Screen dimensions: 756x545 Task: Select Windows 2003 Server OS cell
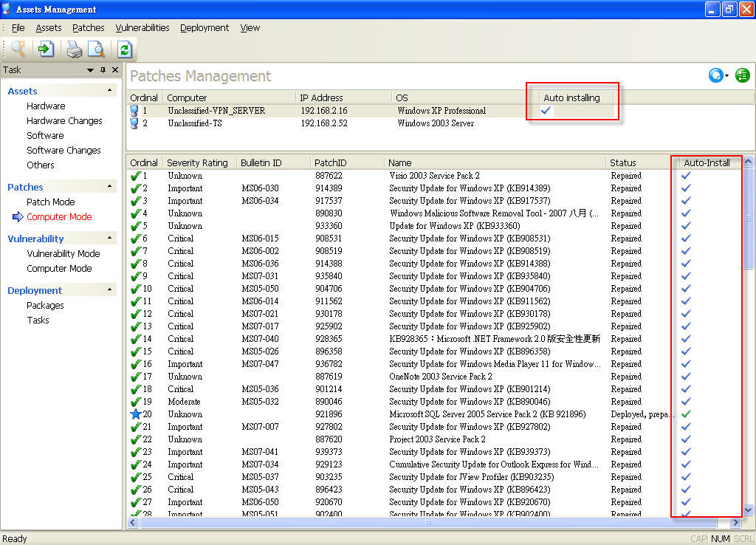[436, 123]
